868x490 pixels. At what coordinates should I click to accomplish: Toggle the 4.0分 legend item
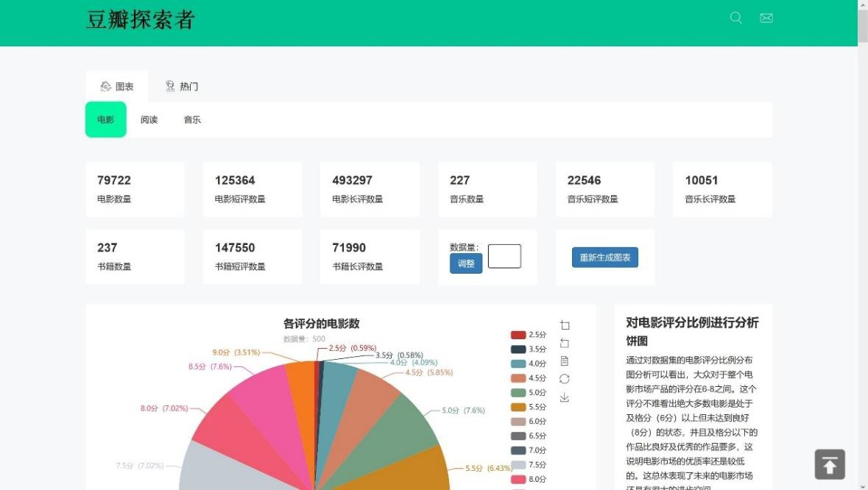pos(529,363)
